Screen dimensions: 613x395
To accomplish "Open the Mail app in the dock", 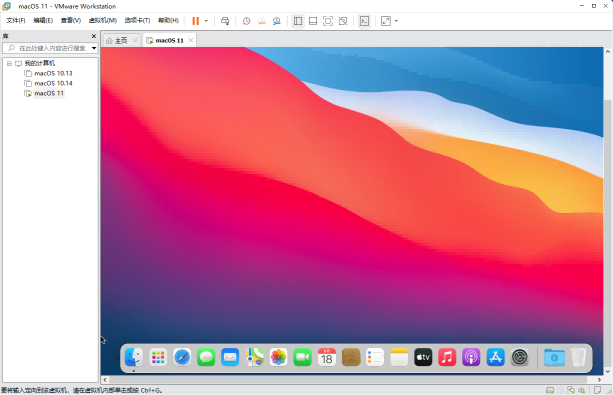I will click(x=230, y=357).
